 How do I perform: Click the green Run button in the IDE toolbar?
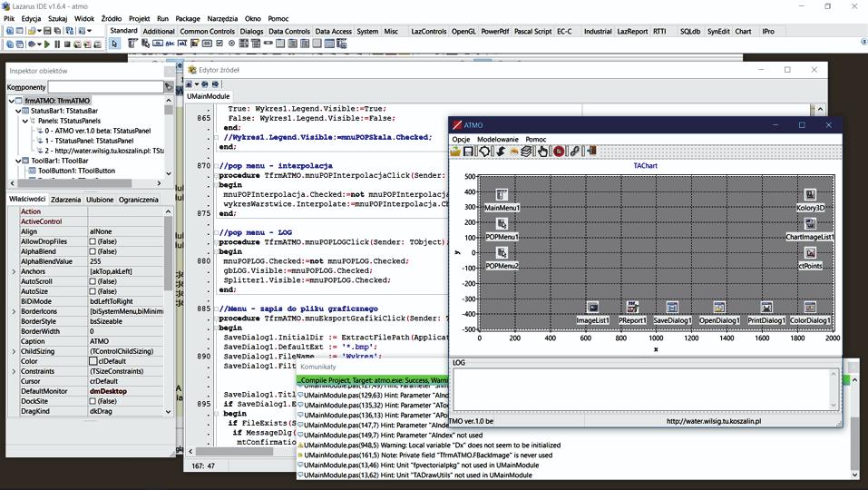47,44
